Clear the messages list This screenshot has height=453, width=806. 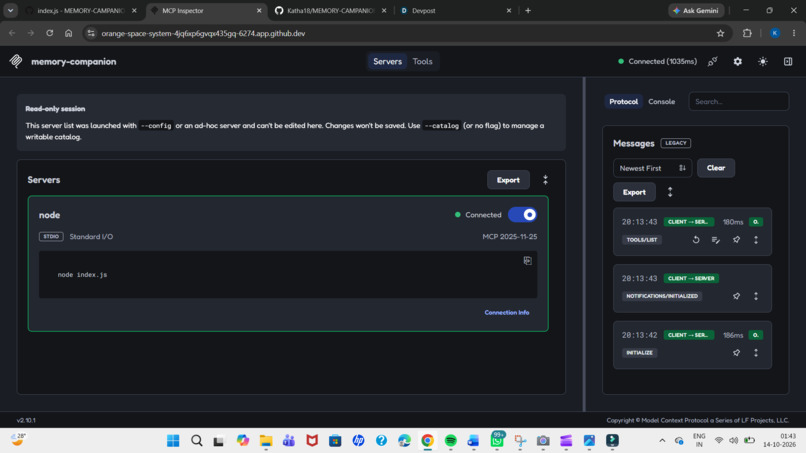(x=716, y=168)
